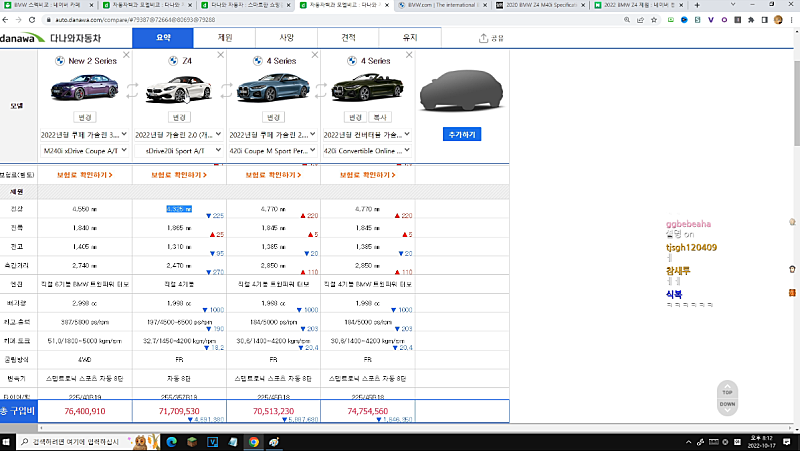
Task: Click the blue 추가하기 button
Action: [x=461, y=133]
